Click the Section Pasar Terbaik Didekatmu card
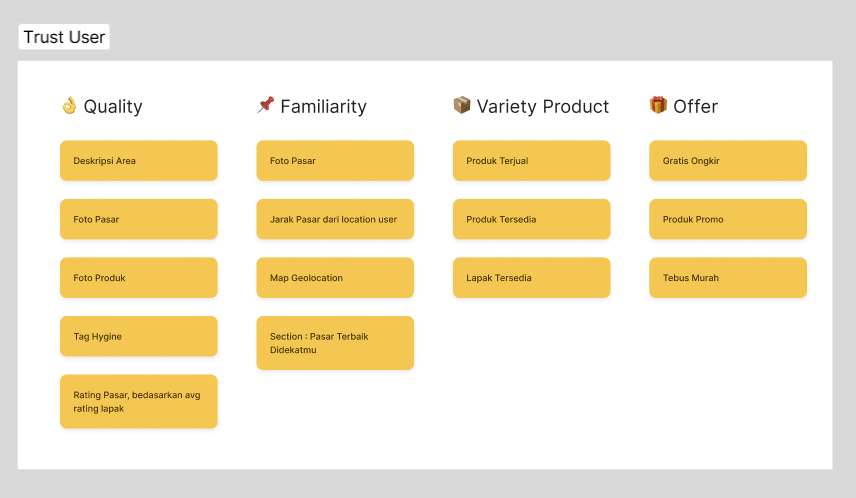The image size is (856, 498). click(x=335, y=343)
